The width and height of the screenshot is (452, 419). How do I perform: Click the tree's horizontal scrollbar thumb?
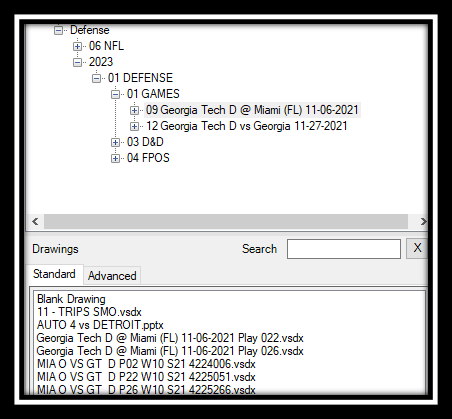[226, 221]
